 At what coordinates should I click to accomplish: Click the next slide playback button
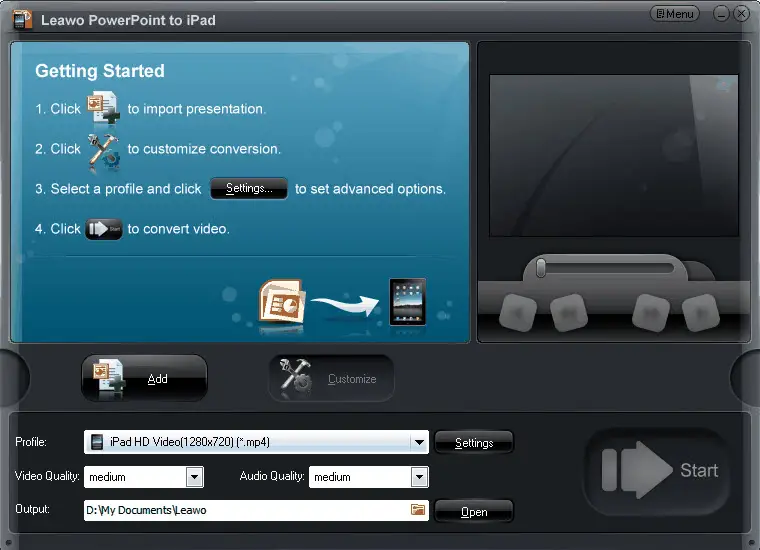coord(651,313)
